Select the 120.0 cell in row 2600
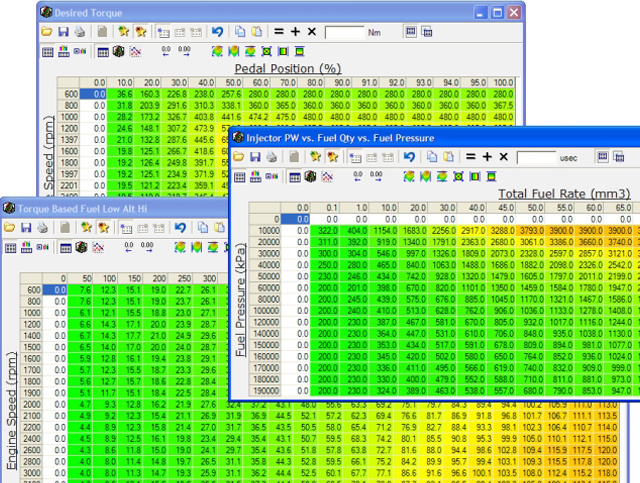Image resolution: width=640 pixels, height=483 pixels. coord(607,450)
